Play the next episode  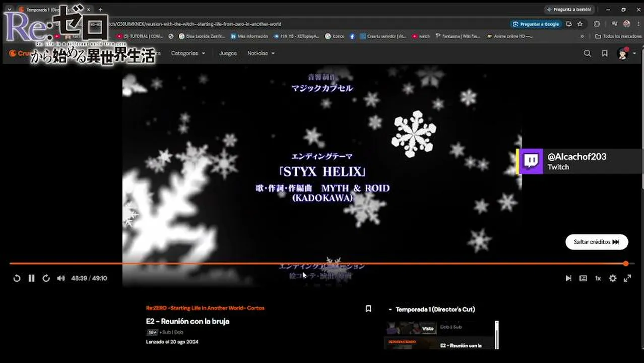click(568, 278)
